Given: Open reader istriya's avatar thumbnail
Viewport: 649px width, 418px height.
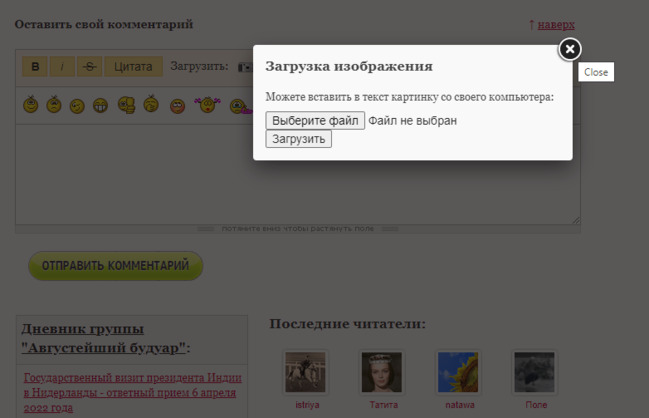Looking at the screenshot, I should [x=305, y=372].
